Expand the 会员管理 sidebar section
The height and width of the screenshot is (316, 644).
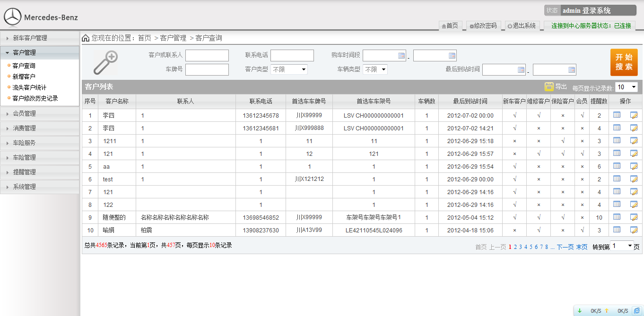40,113
